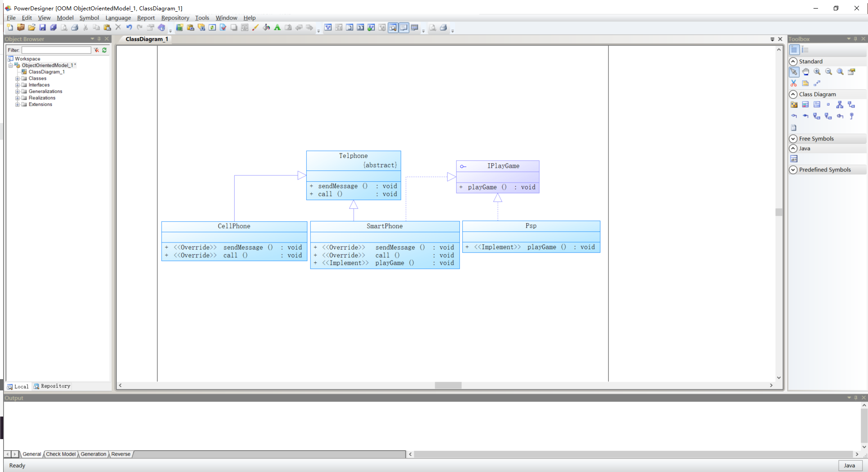This screenshot has height=472, width=868.
Task: Choose the Note tool in Class Diagram section
Action: 794,128
